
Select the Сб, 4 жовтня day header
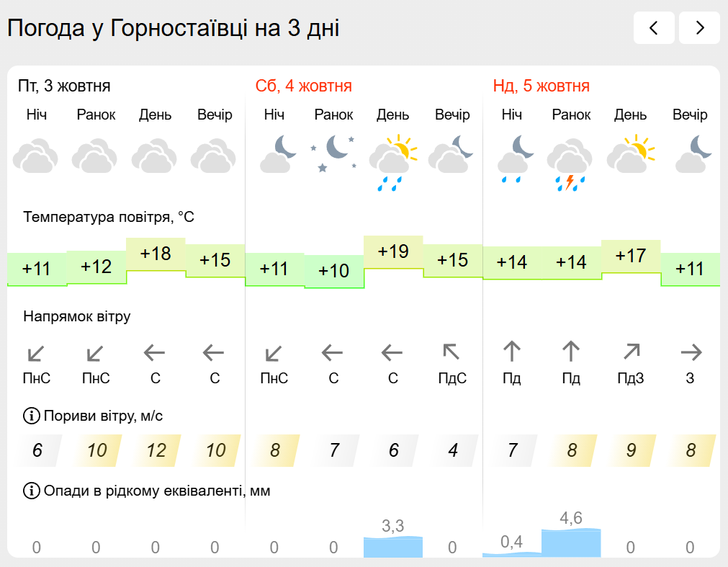click(303, 86)
